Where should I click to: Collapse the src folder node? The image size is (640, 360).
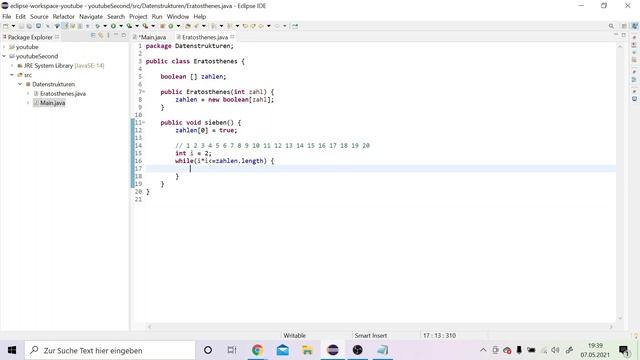click(x=12, y=75)
